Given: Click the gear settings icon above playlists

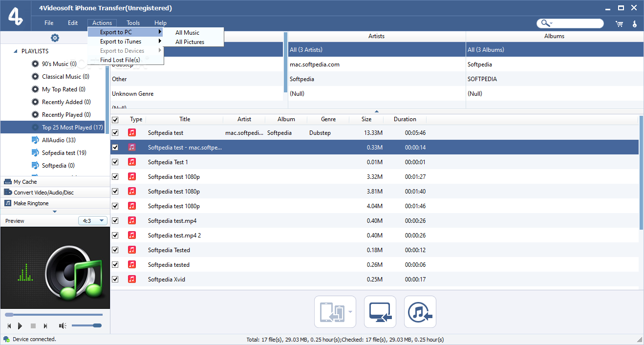Looking at the screenshot, I should pyautogui.click(x=55, y=38).
